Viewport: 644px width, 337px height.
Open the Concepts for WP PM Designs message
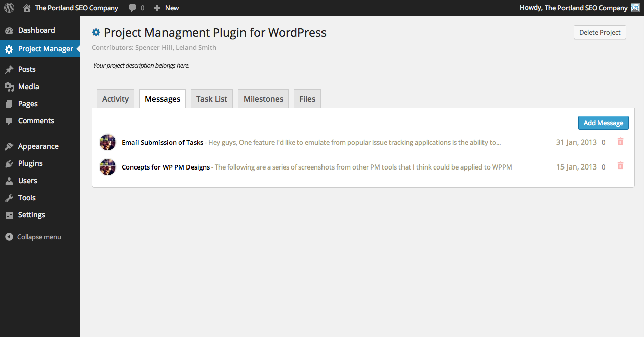point(166,167)
